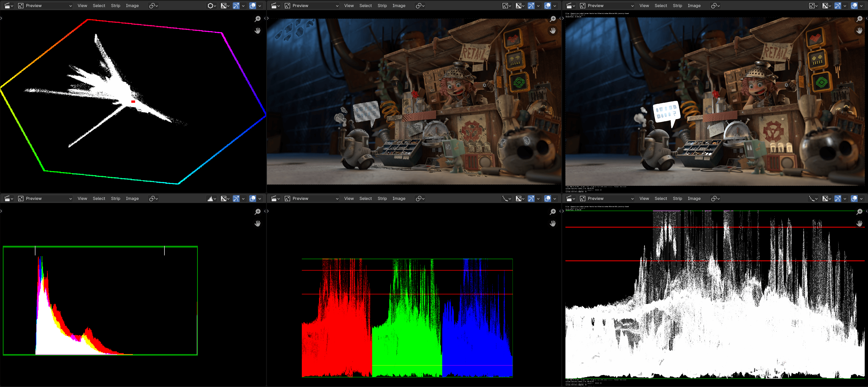
Task: Open the image display mode icon in the top-middle preview
Action: 506,6
